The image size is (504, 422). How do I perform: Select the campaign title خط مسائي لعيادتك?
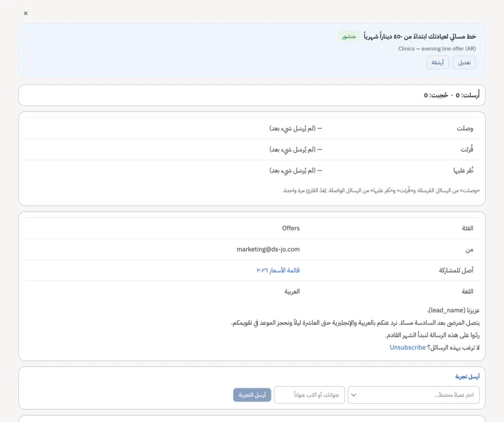[420, 36]
